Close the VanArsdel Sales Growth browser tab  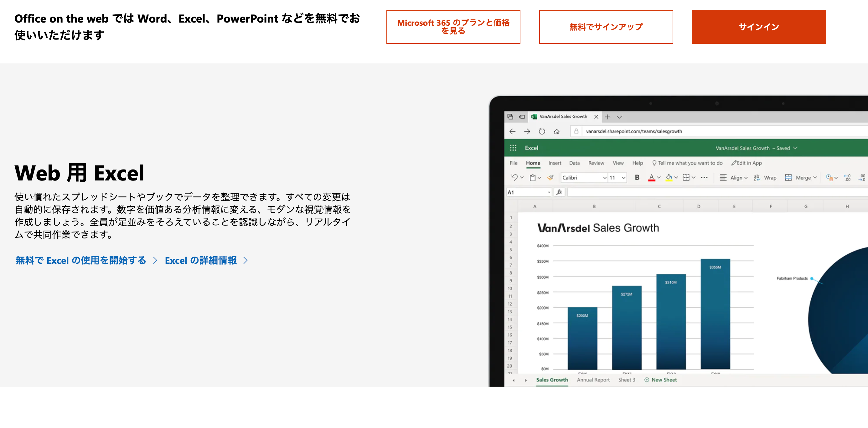(x=596, y=117)
